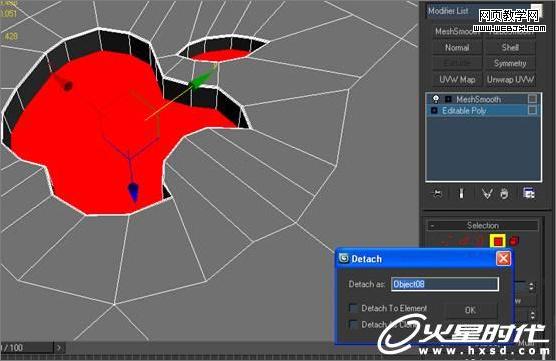Click the Detach dialog title icon
Screen dimensions: 556x361
343,259
